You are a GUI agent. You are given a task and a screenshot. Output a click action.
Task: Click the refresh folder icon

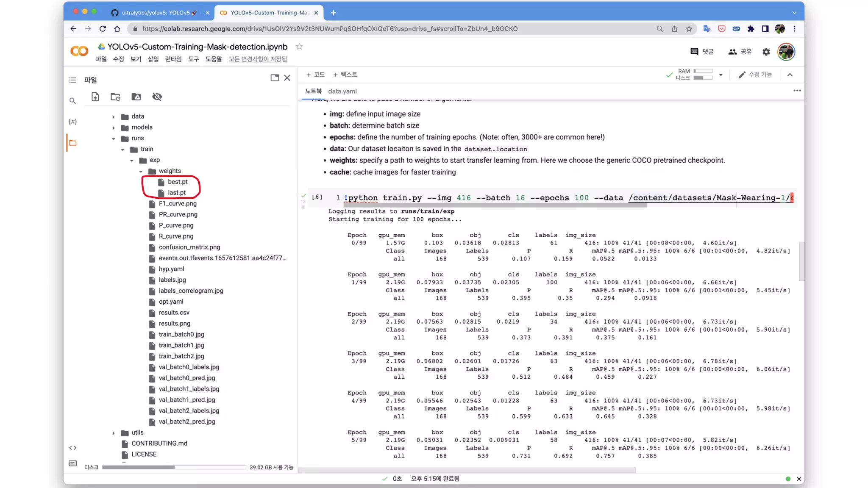point(115,97)
